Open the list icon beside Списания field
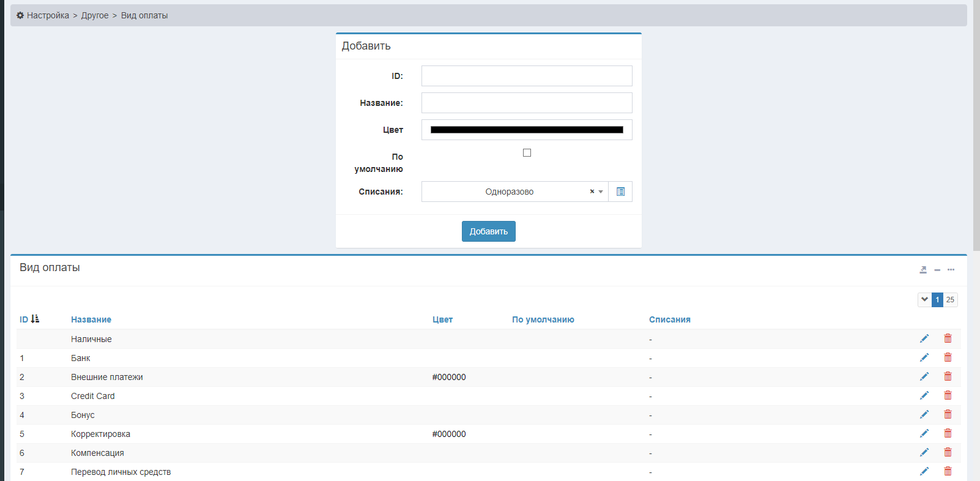The height and width of the screenshot is (481, 980). pos(620,192)
